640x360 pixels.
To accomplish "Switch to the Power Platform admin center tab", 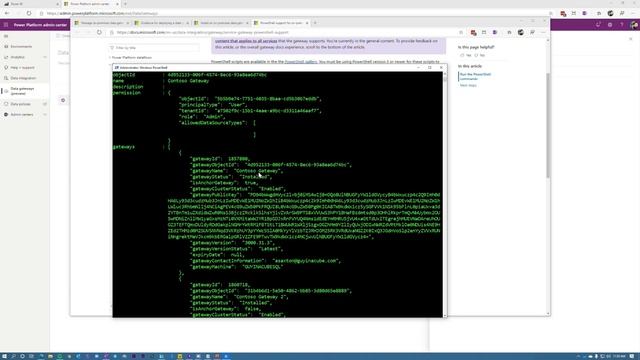I will click(x=91, y=4).
